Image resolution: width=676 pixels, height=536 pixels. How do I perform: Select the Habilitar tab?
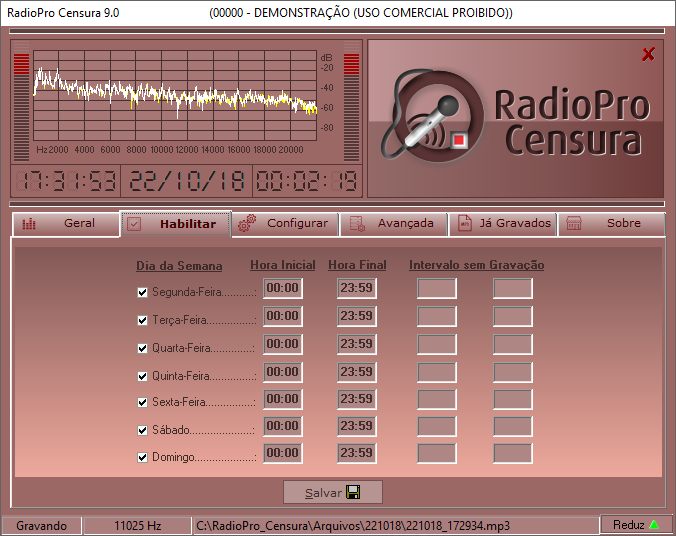pyautogui.click(x=176, y=224)
